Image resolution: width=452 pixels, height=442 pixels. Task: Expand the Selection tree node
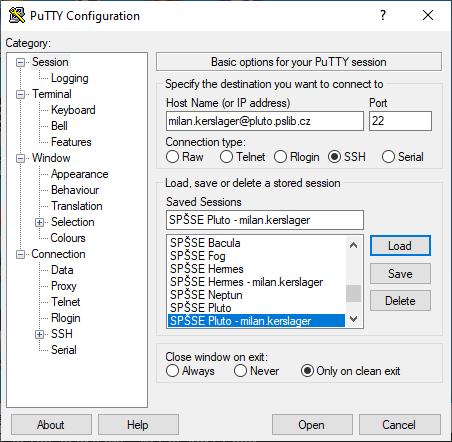pyautogui.click(x=40, y=222)
